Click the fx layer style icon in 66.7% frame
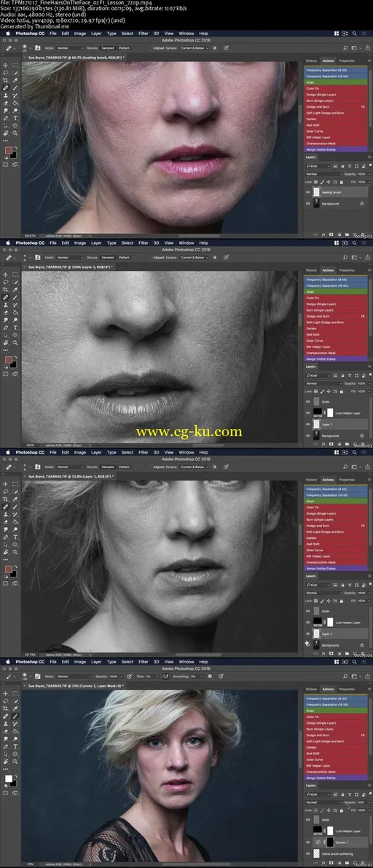Image resolution: width=373 pixels, height=868 pixels. (x=323, y=234)
